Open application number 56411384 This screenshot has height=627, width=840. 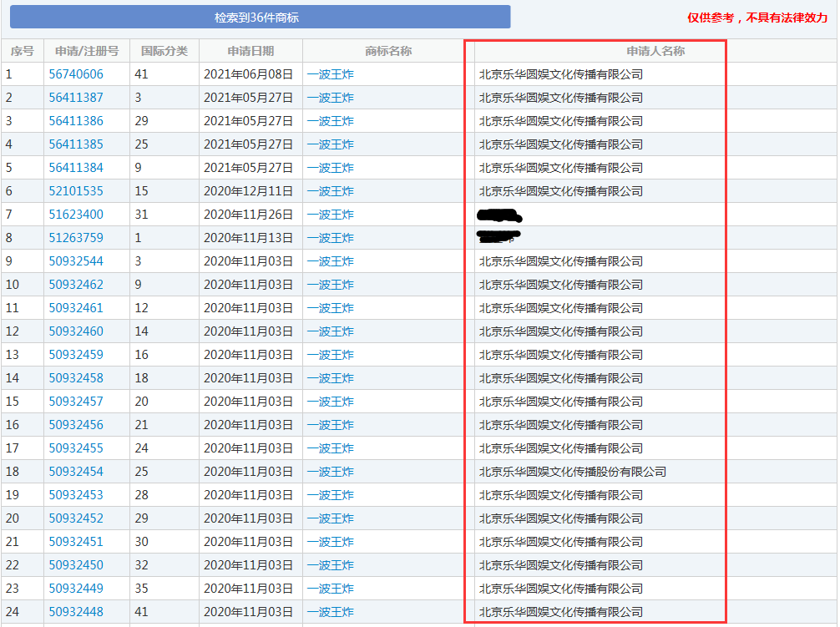[x=76, y=168]
